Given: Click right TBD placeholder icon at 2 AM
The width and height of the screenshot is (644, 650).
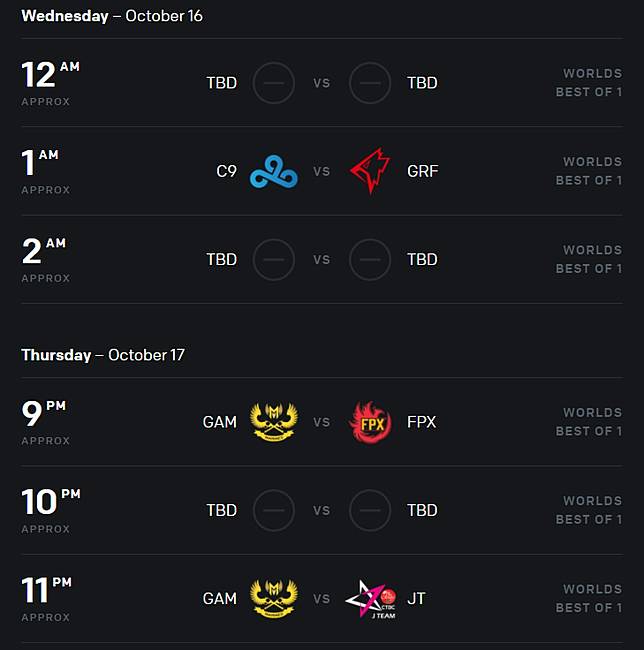Looking at the screenshot, I should tap(370, 259).
